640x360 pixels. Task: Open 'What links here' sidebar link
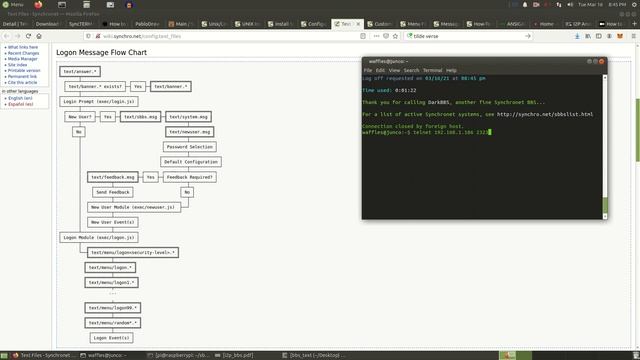tap(23, 47)
